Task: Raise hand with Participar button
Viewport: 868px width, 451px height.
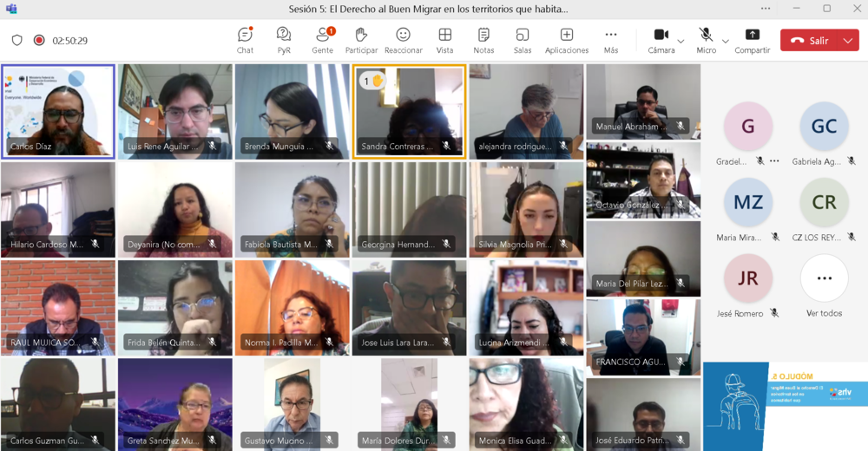Action: (361, 40)
